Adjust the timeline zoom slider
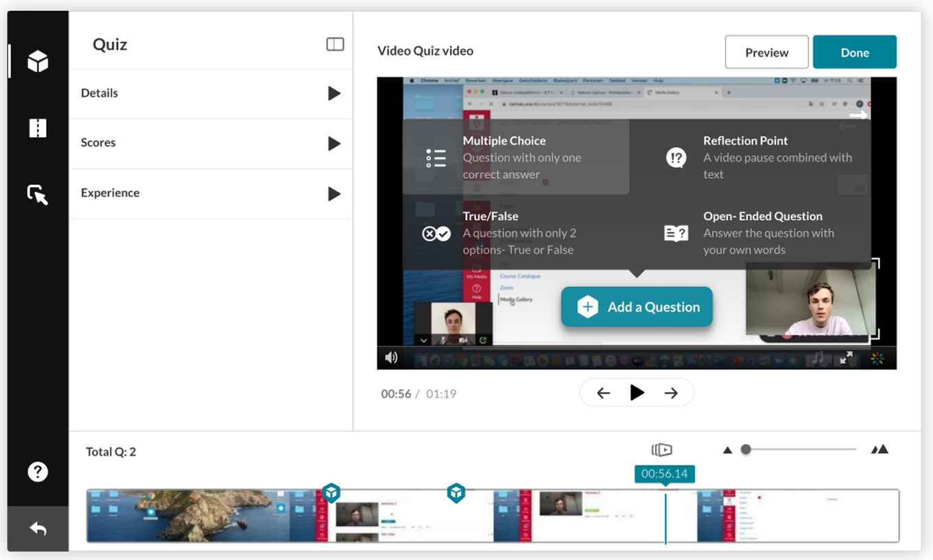933x560 pixels. coord(746,449)
